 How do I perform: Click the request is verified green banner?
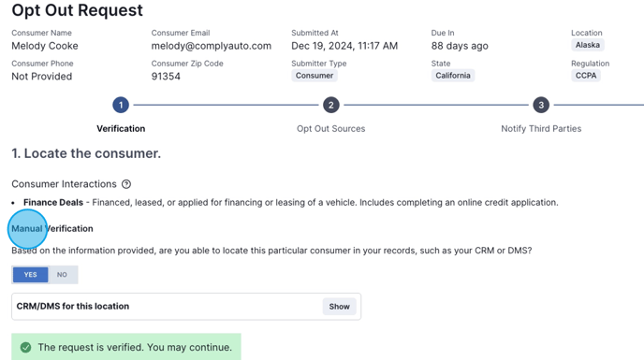(126, 347)
